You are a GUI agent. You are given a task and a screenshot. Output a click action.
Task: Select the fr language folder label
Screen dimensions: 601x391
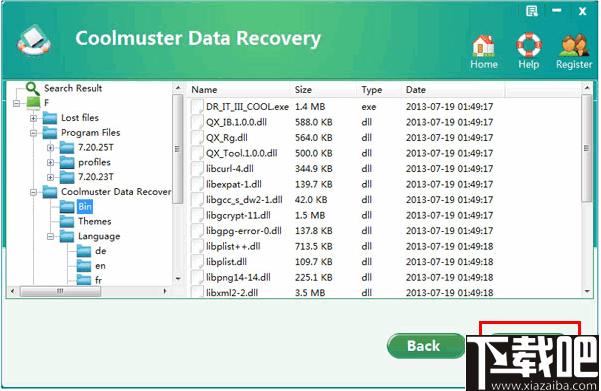coord(99,280)
